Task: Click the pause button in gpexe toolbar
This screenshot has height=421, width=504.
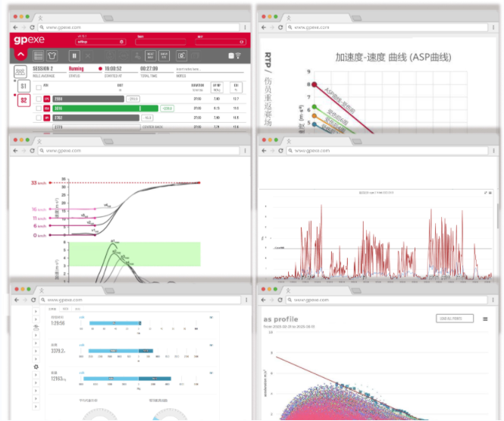Action: (74, 55)
